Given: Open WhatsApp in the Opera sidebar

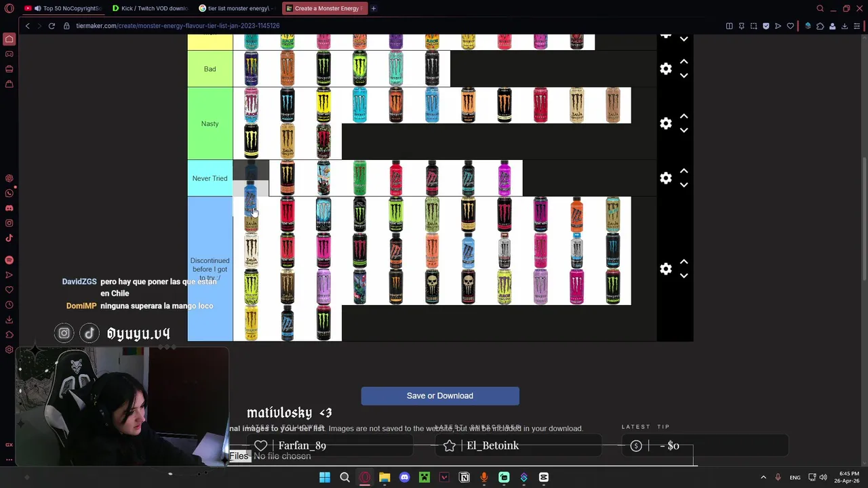Looking at the screenshot, I should tap(9, 193).
